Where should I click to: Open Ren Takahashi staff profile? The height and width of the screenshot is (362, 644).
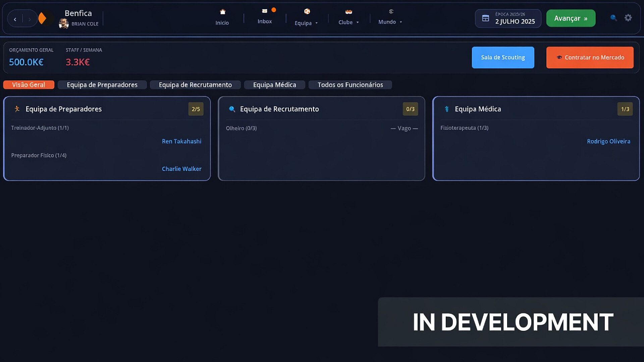pos(181,141)
